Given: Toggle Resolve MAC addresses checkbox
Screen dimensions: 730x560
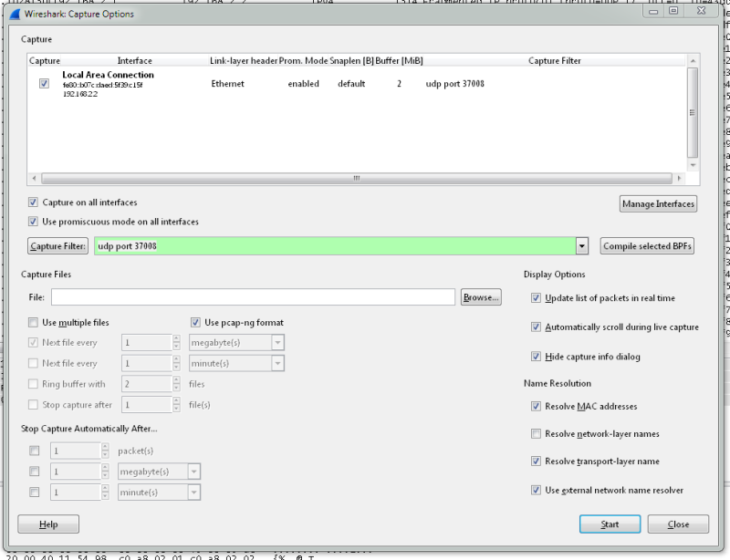Looking at the screenshot, I should (536, 407).
